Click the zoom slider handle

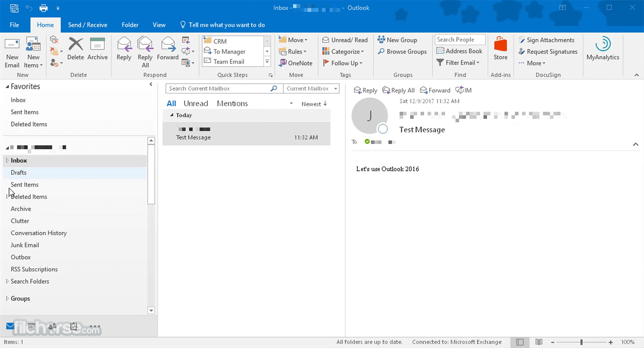tap(581, 342)
